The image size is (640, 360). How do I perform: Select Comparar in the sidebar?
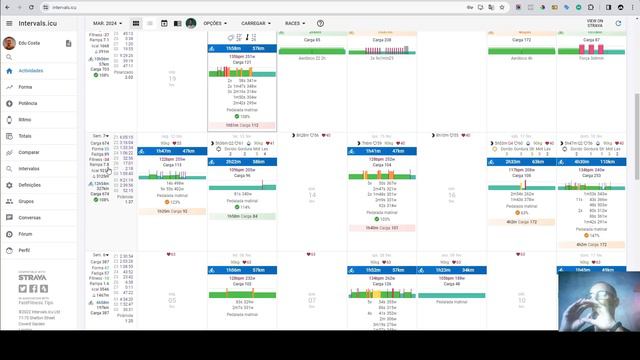[29, 152]
